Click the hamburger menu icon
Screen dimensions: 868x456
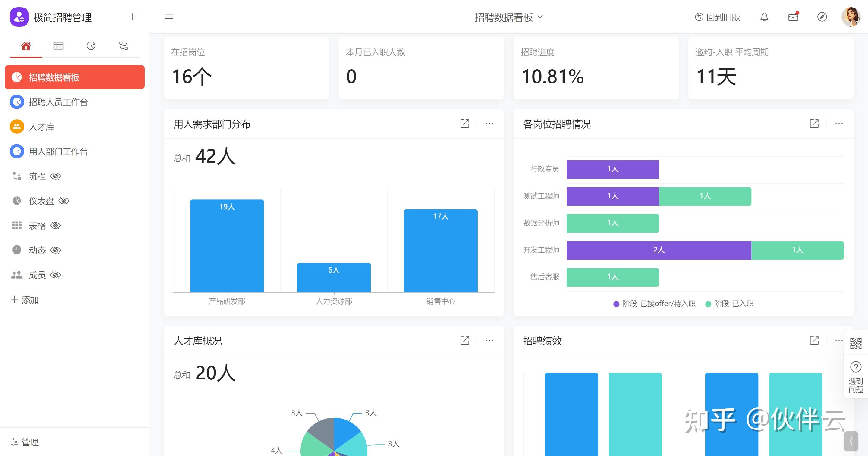(169, 17)
